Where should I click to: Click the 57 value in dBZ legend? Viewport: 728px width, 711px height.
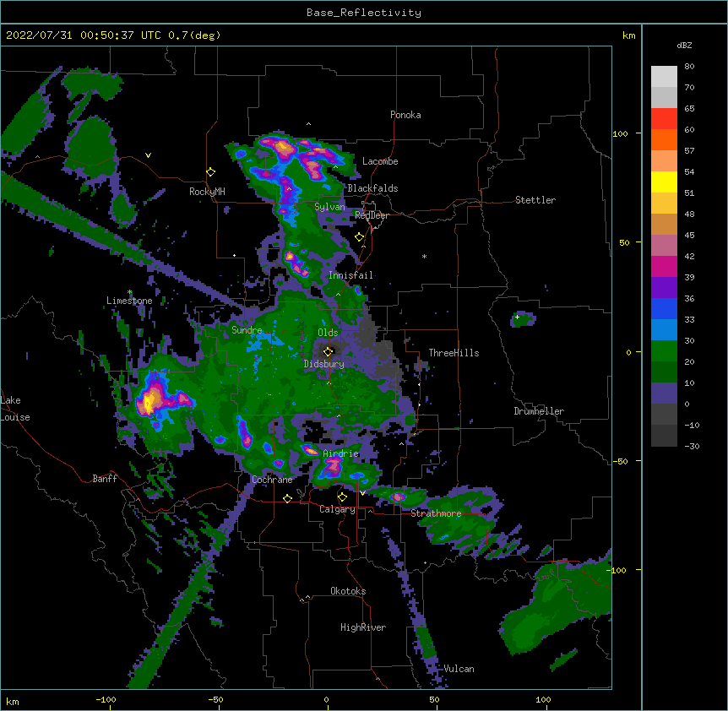point(689,151)
